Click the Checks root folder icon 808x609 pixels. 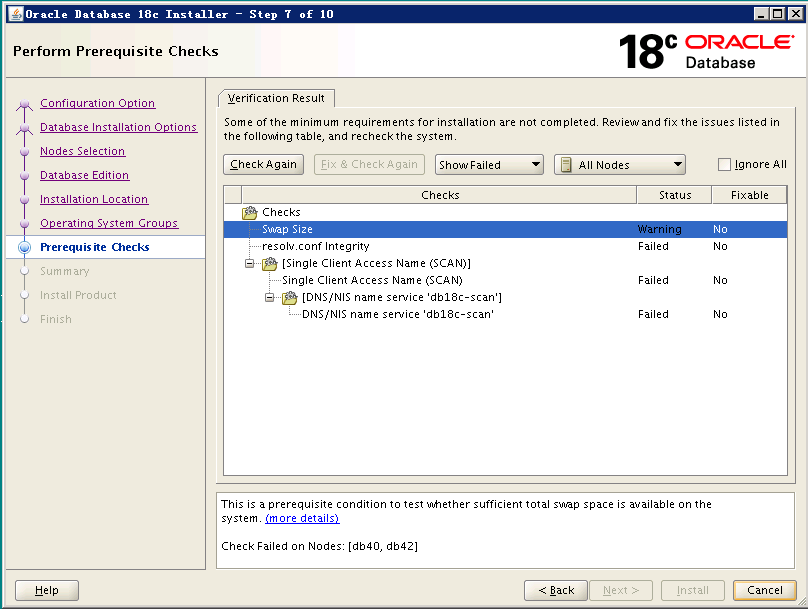tap(249, 212)
